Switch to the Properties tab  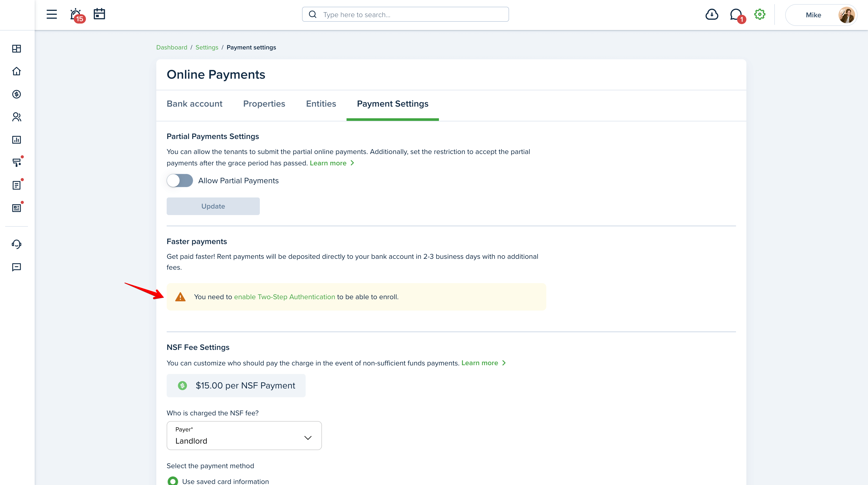(x=264, y=104)
